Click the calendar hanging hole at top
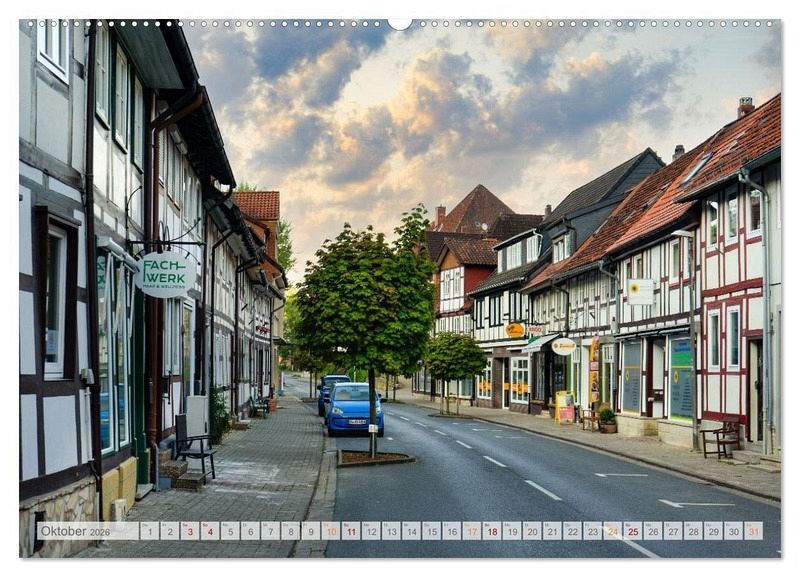 400,22
